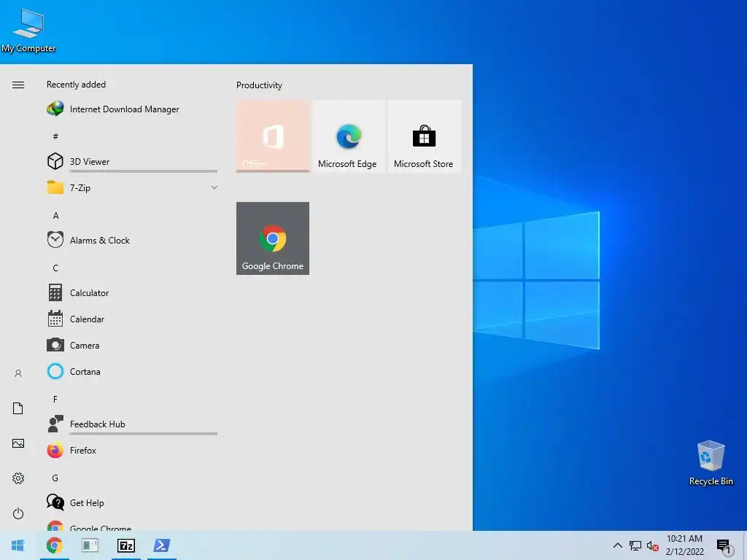Click the 'A' letter group header
Screen dimensions: 747x560
pos(55,215)
